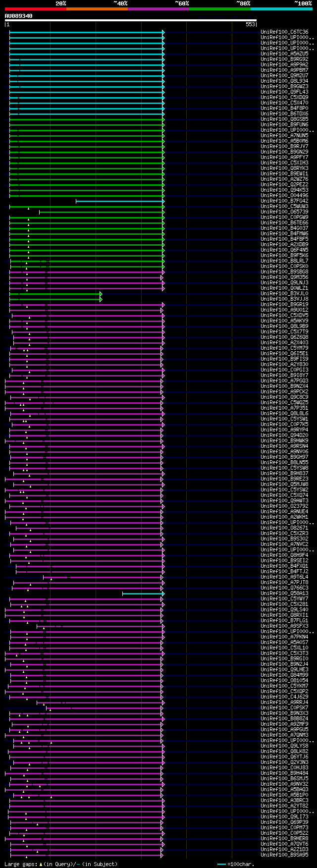Select the UniRef100_B9GN29 entry
The image size is (317, 868).
[284, 152]
